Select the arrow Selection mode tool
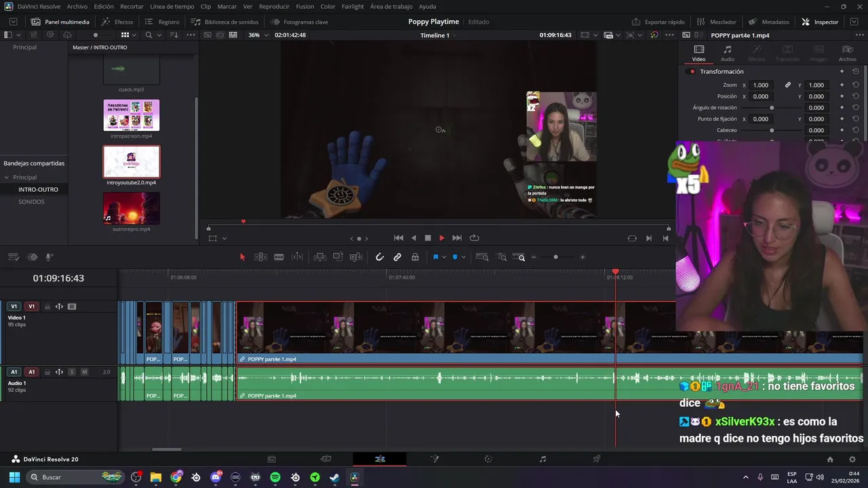Image resolution: width=868 pixels, height=488 pixels. tap(242, 257)
